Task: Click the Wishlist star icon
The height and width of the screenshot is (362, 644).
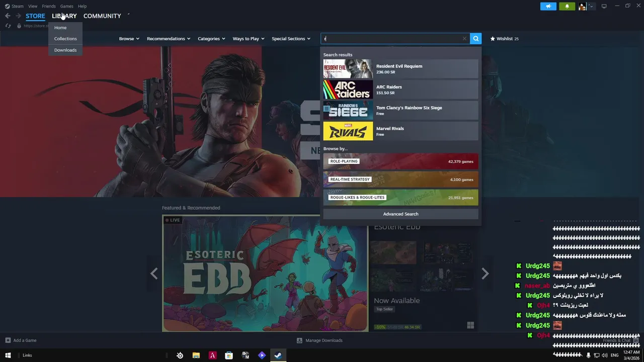Action: point(493,39)
